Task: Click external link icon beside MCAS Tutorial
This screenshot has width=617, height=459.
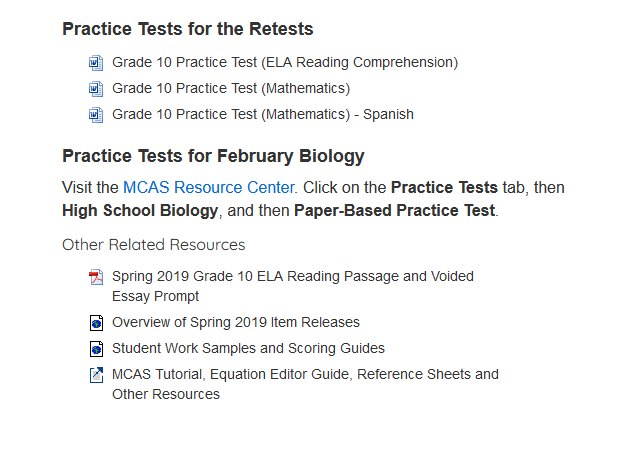Action: click(x=96, y=375)
